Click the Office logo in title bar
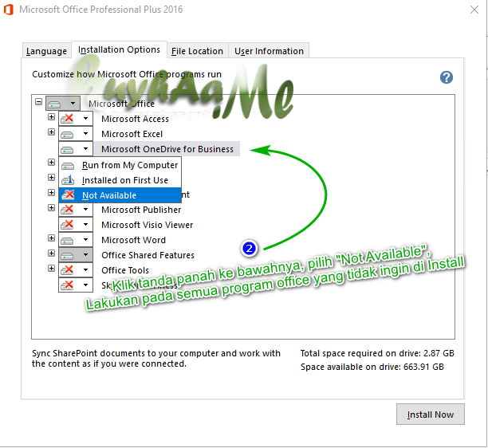The width and height of the screenshot is (488, 448). [9, 10]
